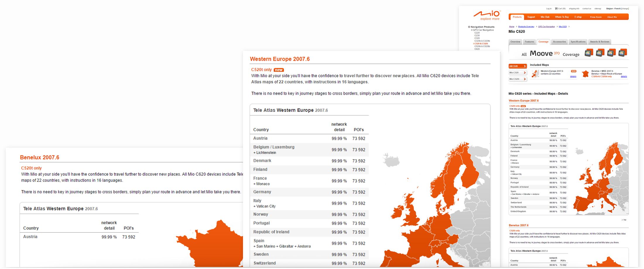Click the All C520 button
Image resolution: width=644 pixels, height=269 pixels.
point(518,66)
